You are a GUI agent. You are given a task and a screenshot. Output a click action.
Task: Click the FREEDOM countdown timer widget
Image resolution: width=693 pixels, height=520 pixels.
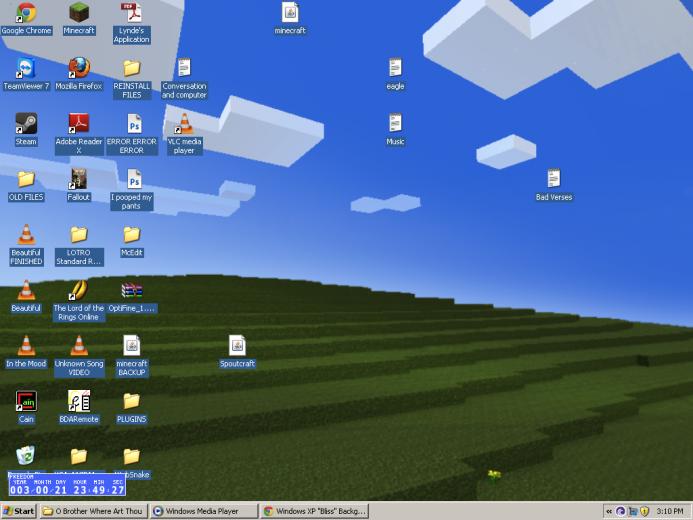coord(67,485)
